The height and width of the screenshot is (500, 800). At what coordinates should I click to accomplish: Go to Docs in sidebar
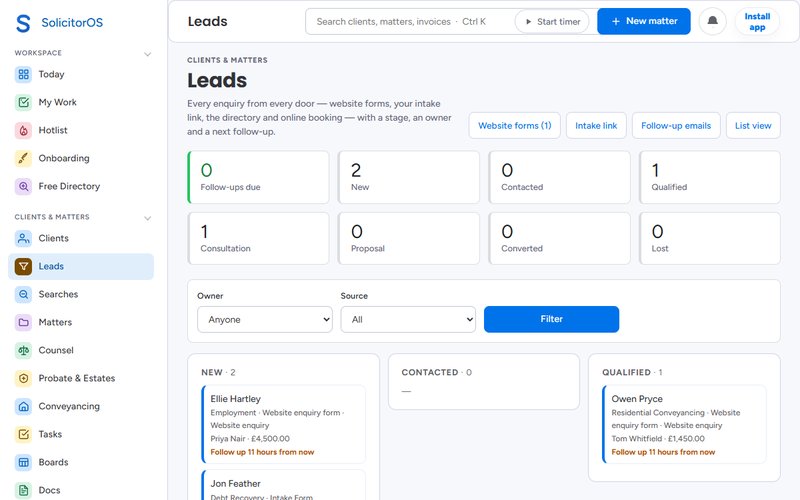(x=81, y=490)
